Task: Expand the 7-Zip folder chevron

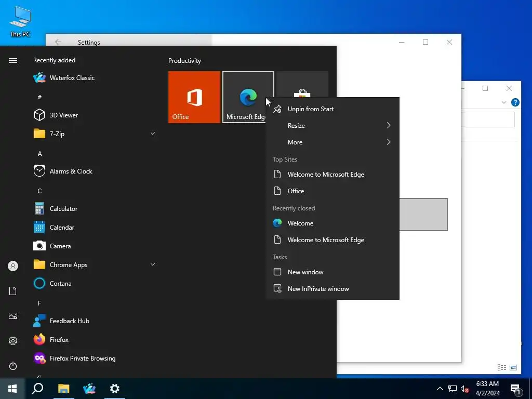Action: pyautogui.click(x=153, y=134)
